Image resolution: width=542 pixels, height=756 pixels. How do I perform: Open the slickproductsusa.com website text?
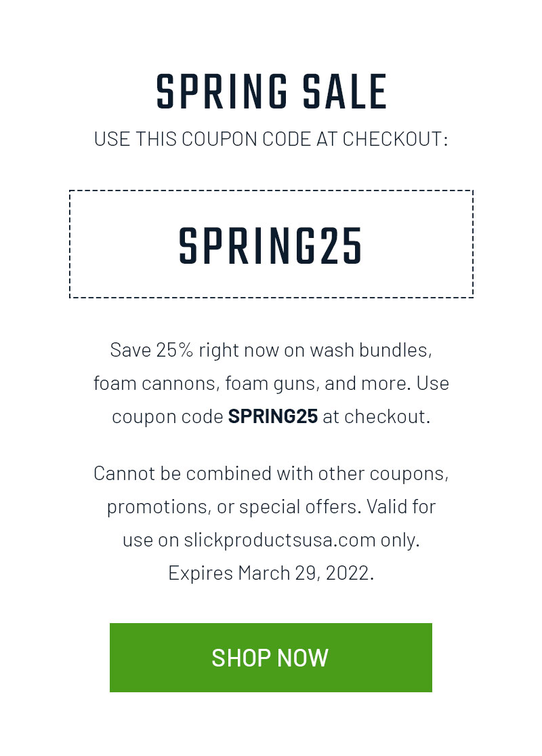tap(280, 540)
